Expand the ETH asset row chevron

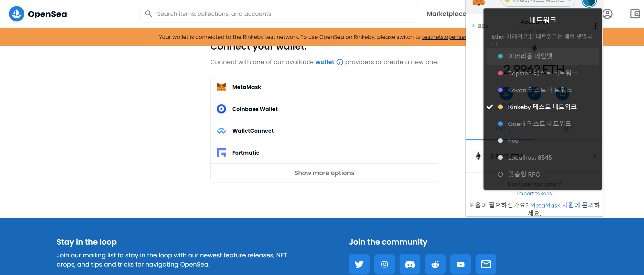tap(595, 156)
